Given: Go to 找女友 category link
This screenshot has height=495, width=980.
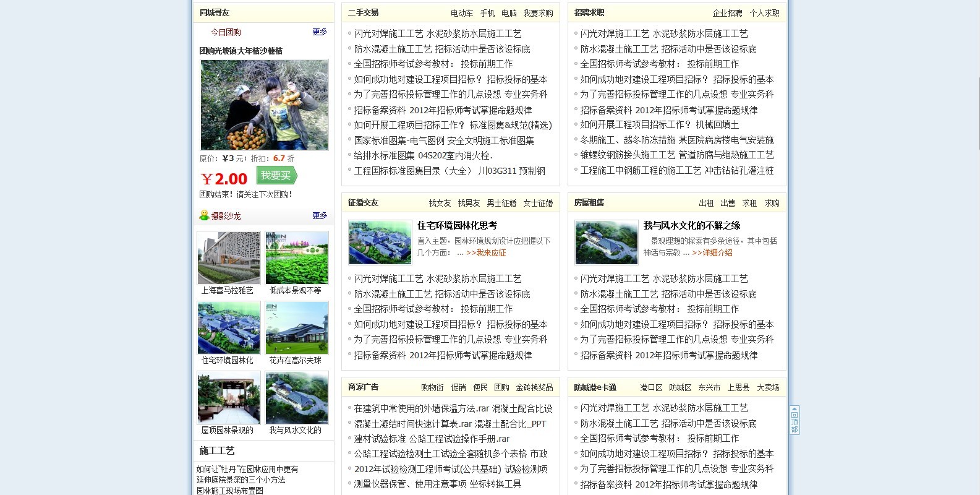Looking at the screenshot, I should (x=440, y=203).
